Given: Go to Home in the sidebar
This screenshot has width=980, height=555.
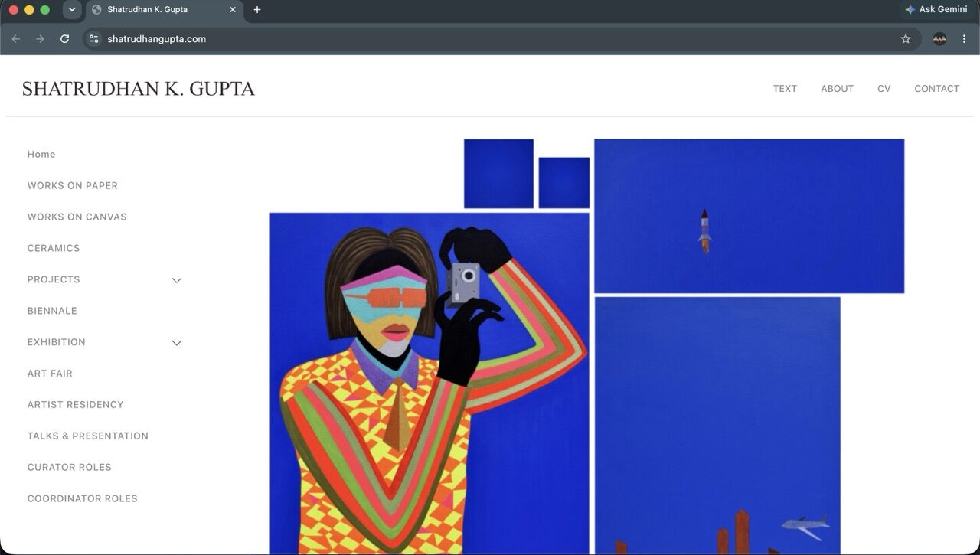Looking at the screenshot, I should coord(41,155).
